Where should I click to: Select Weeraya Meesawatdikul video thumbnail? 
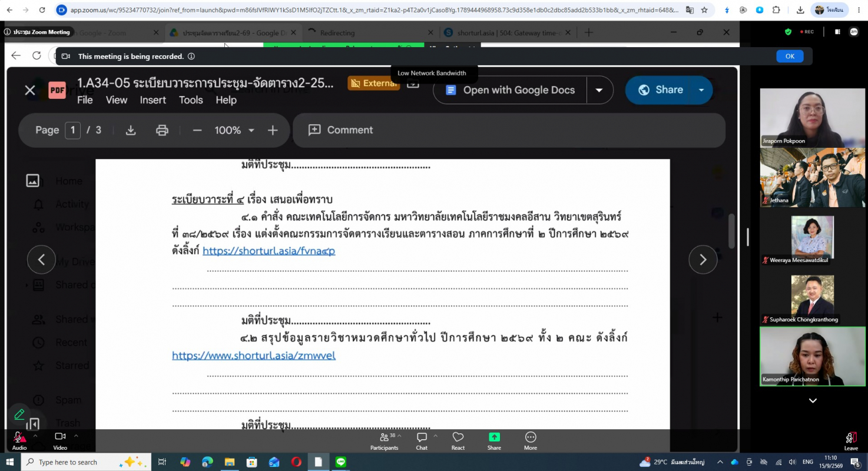pyautogui.click(x=813, y=237)
